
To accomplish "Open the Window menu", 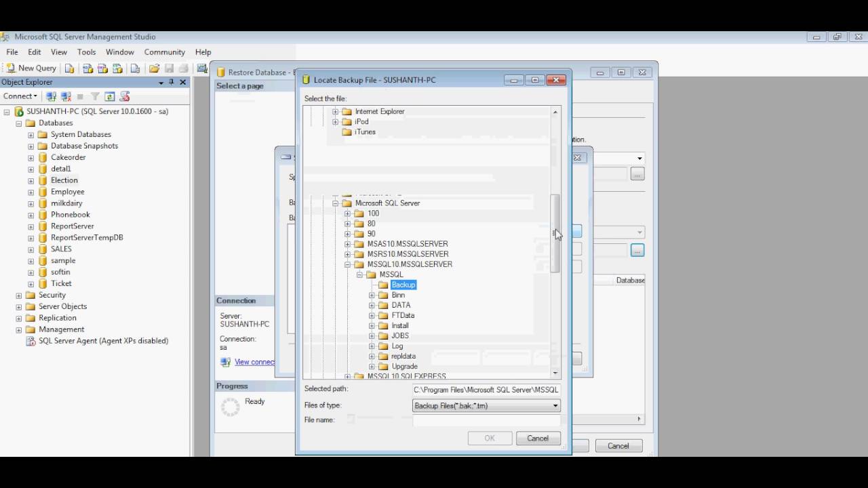I will (120, 52).
